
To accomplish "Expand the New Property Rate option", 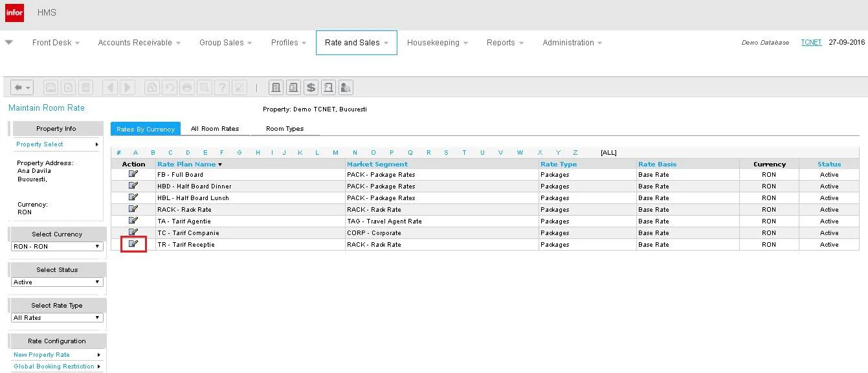I will coord(57,355).
